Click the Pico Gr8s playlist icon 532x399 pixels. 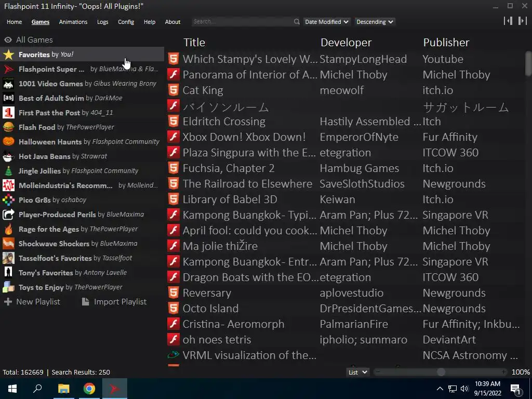coord(8,200)
